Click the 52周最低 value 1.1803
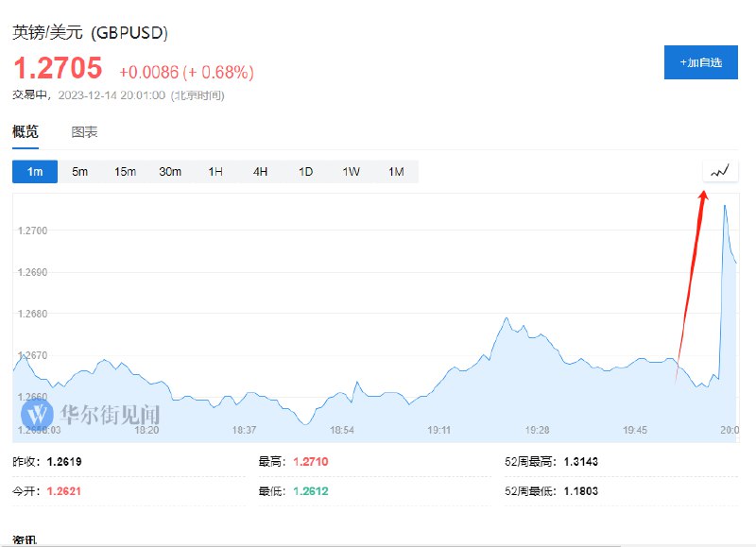 (581, 491)
